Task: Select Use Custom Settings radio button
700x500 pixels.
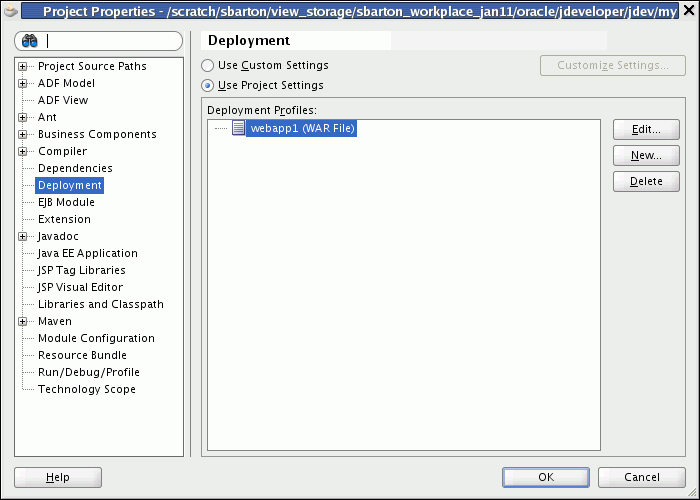Action: pos(207,66)
